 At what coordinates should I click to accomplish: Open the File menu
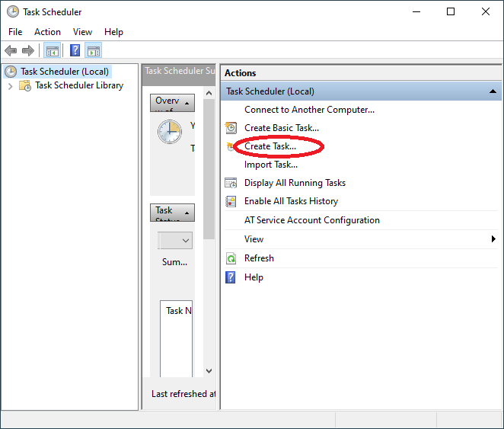click(x=15, y=32)
